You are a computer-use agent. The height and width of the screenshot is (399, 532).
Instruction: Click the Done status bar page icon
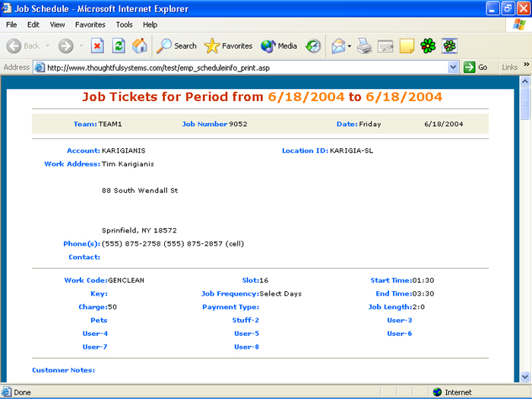click(7, 392)
